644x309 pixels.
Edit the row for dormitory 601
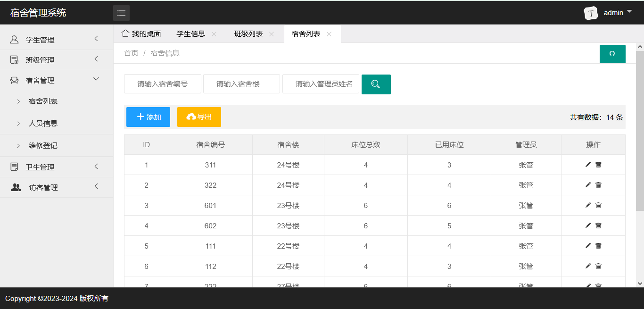point(588,205)
